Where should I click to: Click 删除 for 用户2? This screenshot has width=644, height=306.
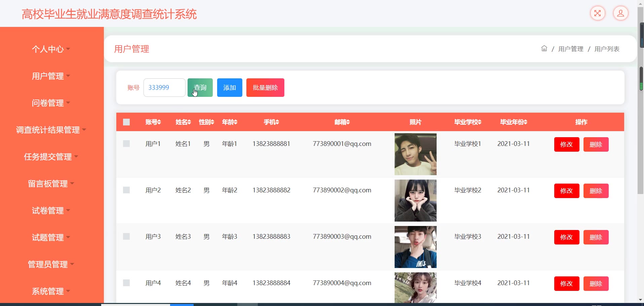click(x=596, y=191)
